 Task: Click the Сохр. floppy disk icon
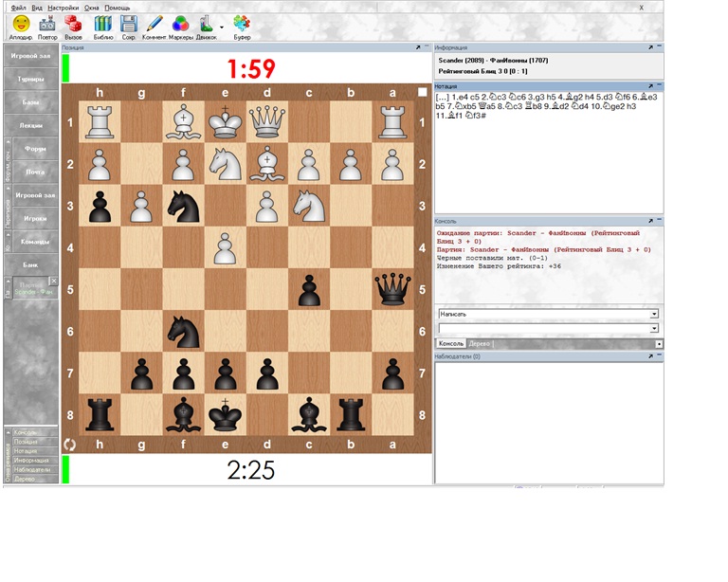pos(129,24)
